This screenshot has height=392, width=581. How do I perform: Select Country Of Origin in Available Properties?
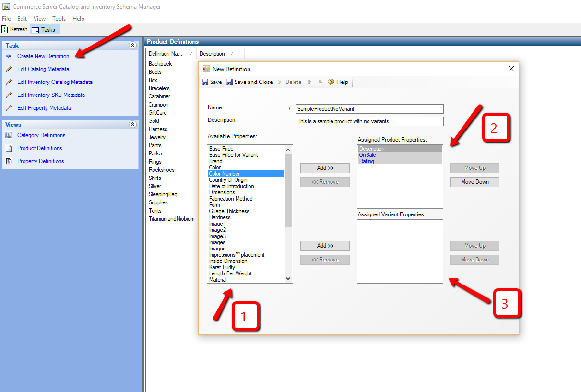246,180
